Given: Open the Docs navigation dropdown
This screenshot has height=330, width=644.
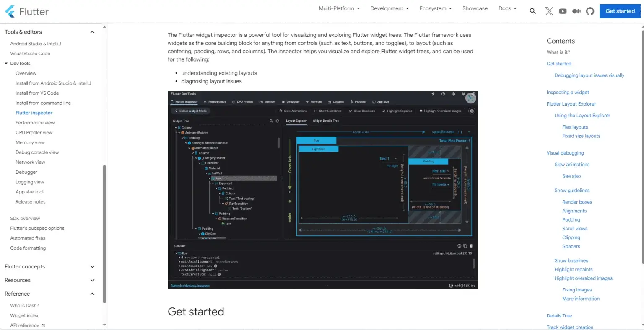Looking at the screenshot, I should click(507, 8).
